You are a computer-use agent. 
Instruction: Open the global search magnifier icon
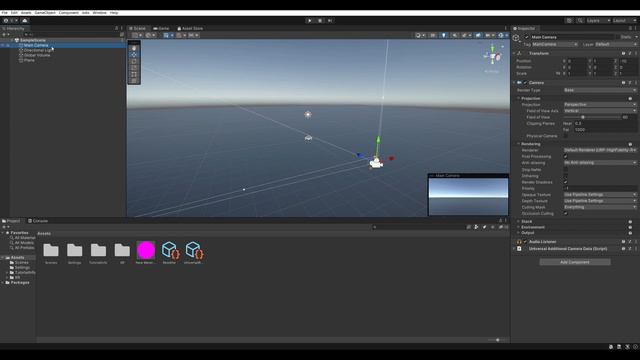tap(580, 20)
